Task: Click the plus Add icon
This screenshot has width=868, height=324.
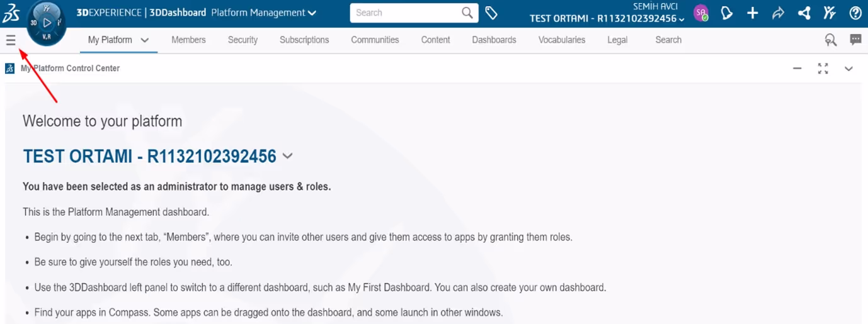Action: pyautogui.click(x=753, y=13)
